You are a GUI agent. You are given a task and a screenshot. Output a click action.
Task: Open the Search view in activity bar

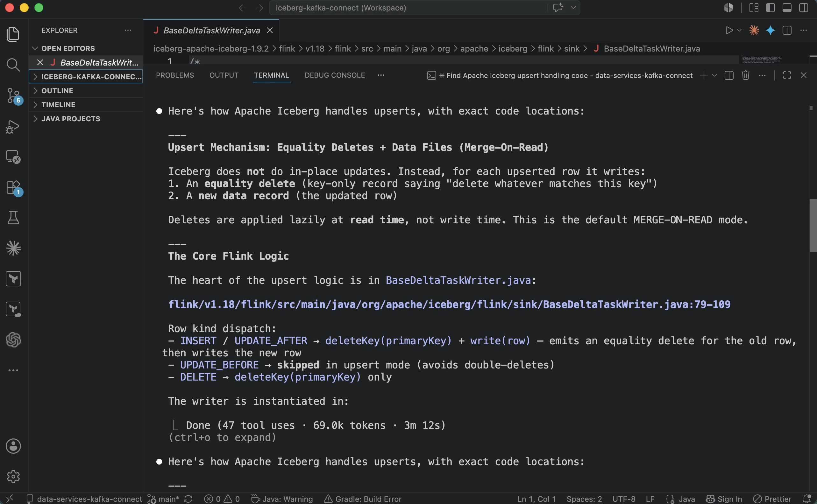(13, 65)
